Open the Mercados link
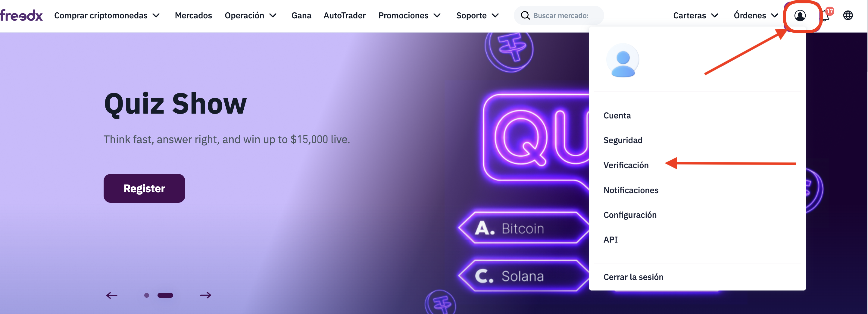The height and width of the screenshot is (314, 868). point(193,15)
